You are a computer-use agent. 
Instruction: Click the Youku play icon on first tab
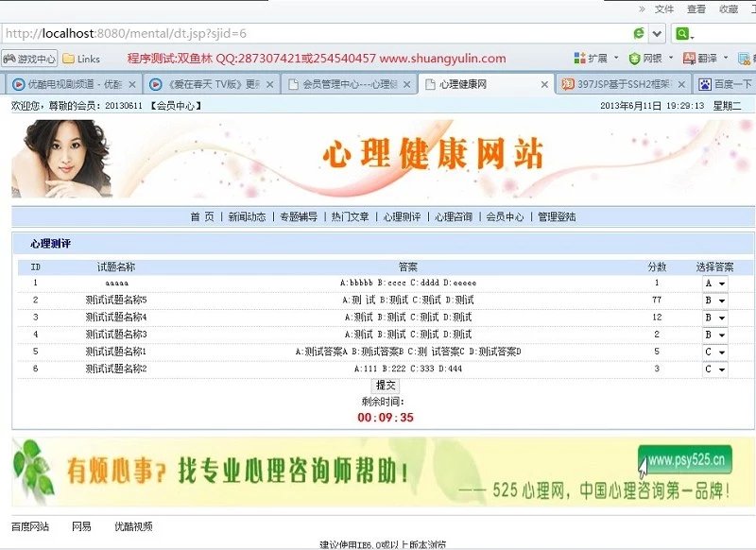(18, 84)
